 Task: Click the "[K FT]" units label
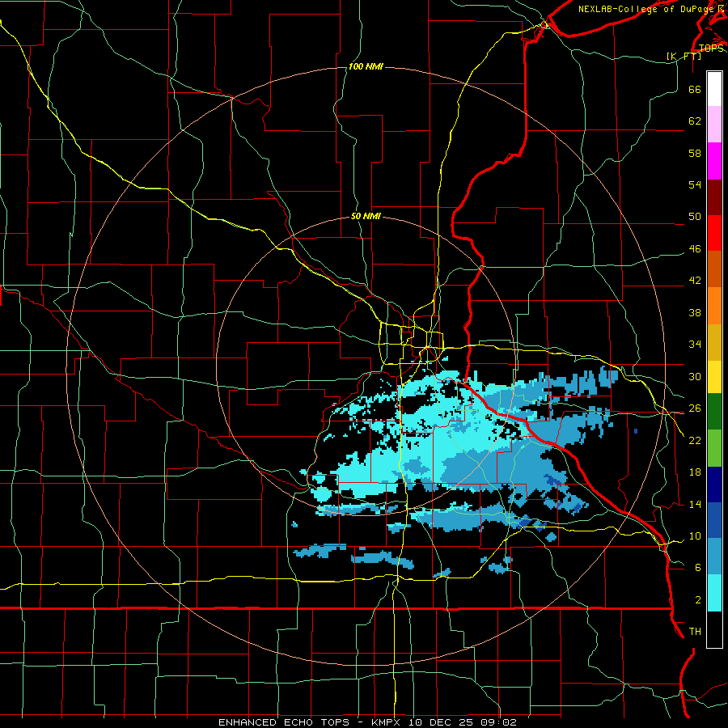click(x=684, y=57)
